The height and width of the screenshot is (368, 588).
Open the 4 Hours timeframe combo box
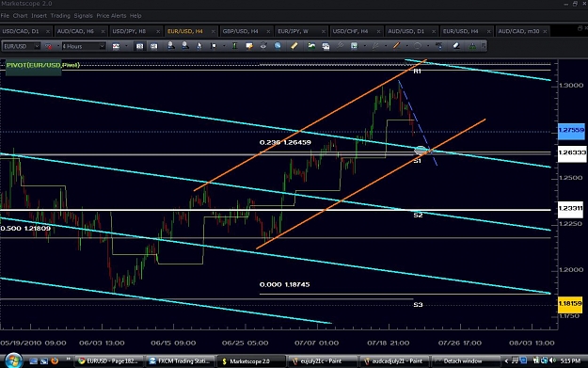pyautogui.click(x=83, y=46)
